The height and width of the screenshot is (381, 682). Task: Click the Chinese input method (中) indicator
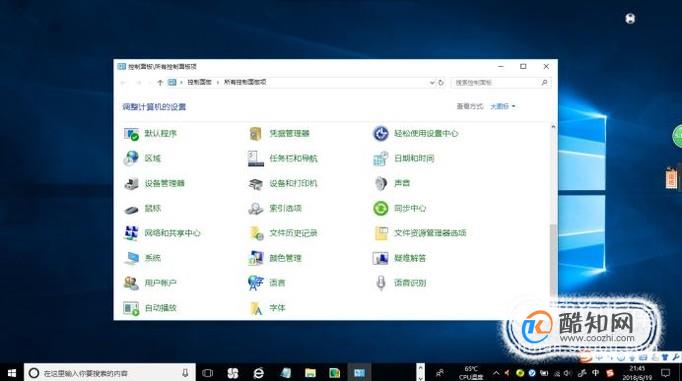point(595,373)
